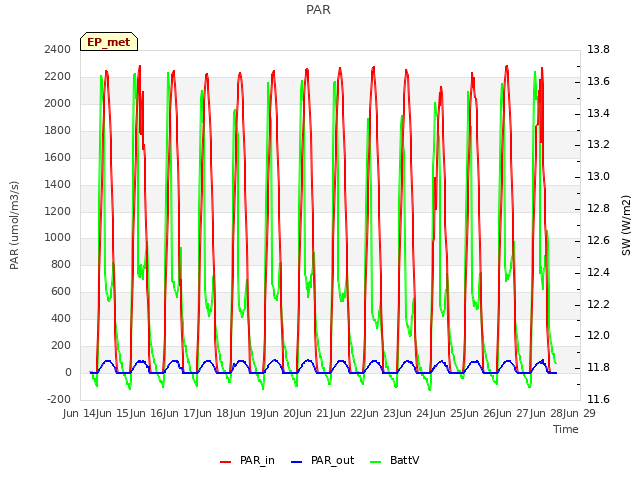Click the Time axis label
This screenshot has height=480, width=640.
click(566, 429)
